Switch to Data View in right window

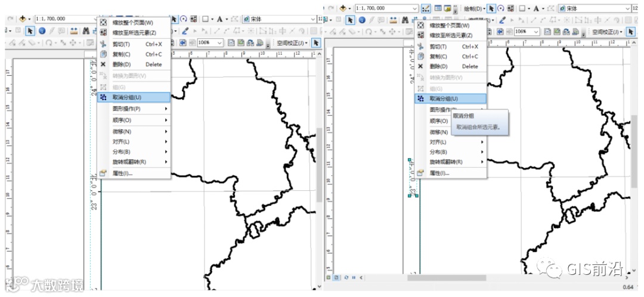[328, 277]
